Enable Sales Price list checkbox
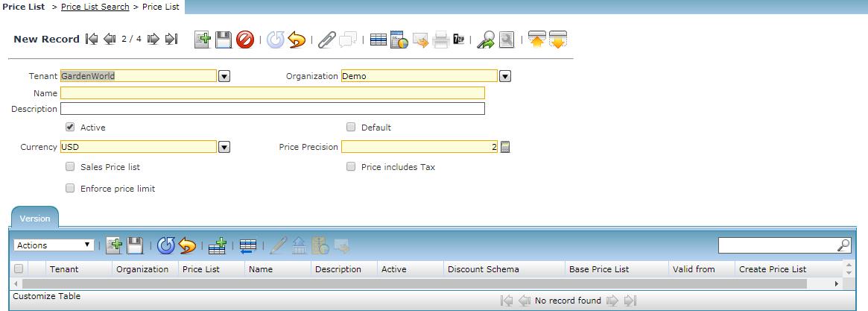 [70, 166]
